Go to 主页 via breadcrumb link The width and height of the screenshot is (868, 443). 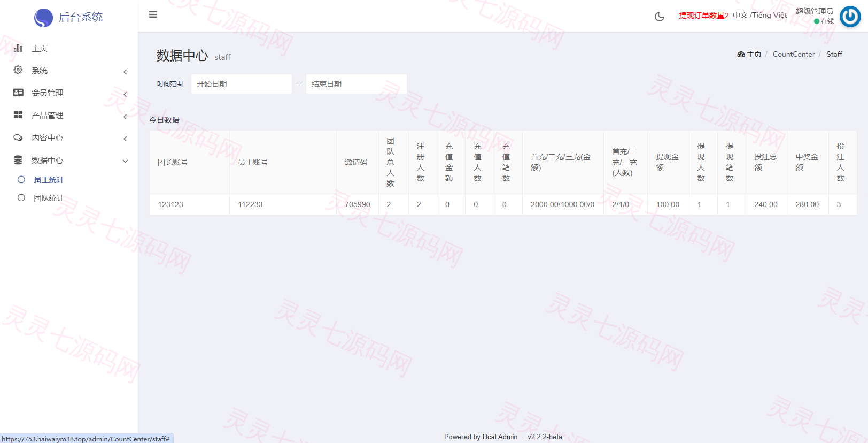coord(754,55)
